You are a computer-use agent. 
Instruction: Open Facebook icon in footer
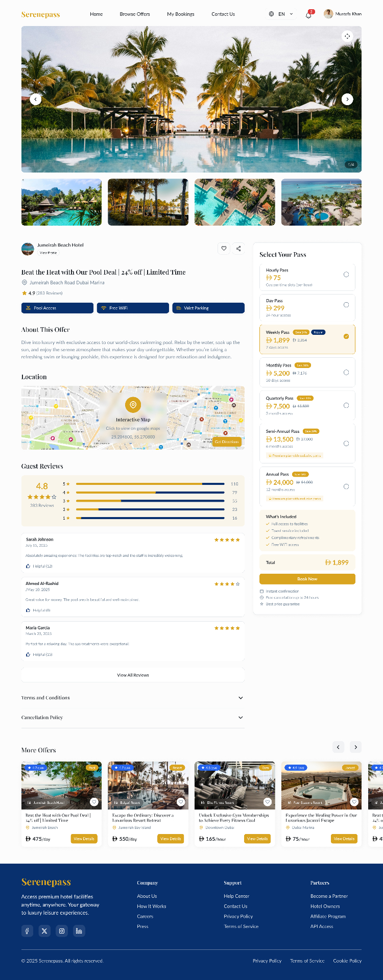coord(28,930)
